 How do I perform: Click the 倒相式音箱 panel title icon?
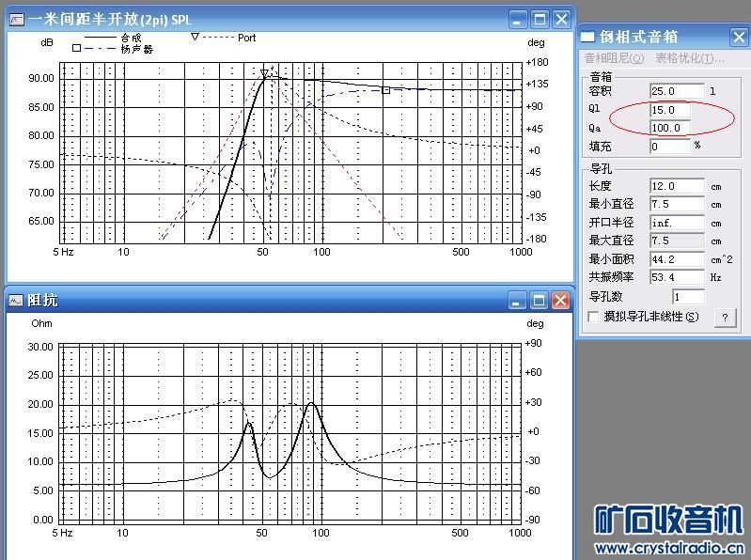click(x=587, y=37)
